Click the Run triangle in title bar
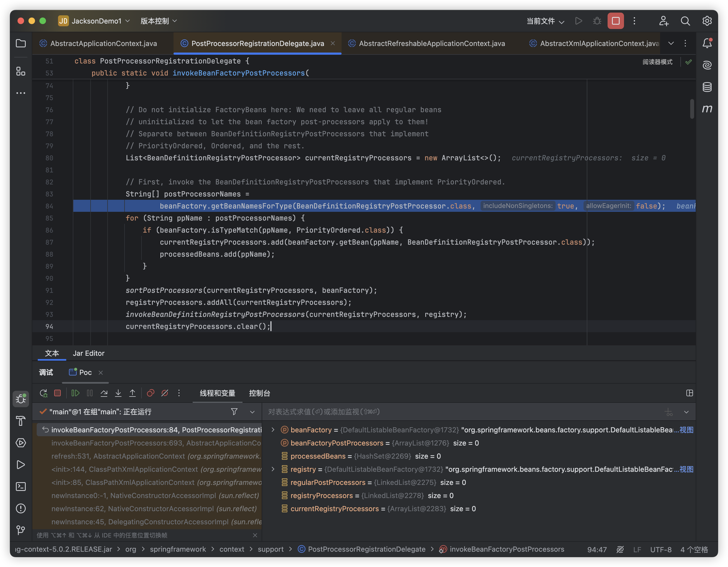728x567 pixels. [579, 21]
